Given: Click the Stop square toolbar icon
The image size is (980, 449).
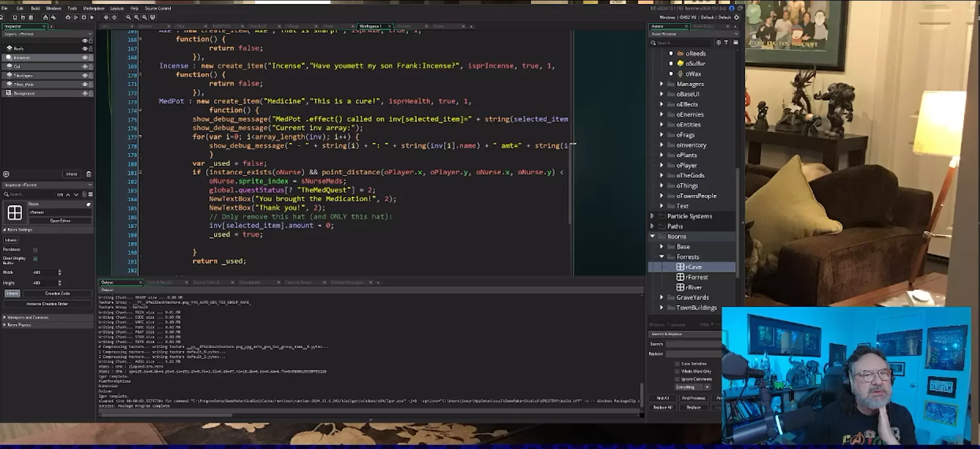Looking at the screenshot, I should 84,17.
